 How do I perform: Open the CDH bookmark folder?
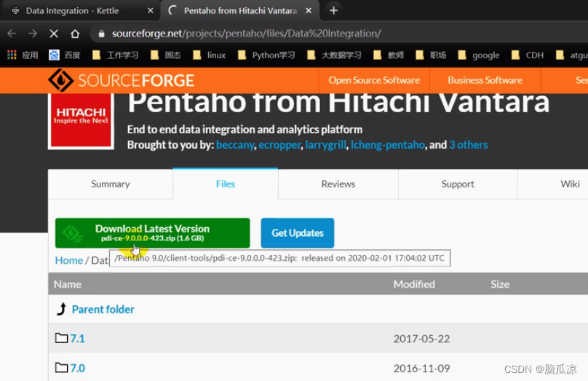pyautogui.click(x=528, y=55)
